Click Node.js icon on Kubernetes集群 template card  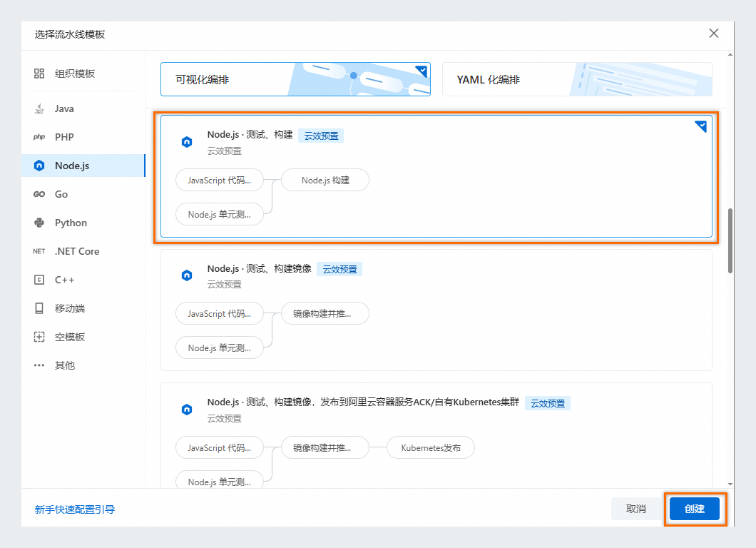[x=187, y=410]
